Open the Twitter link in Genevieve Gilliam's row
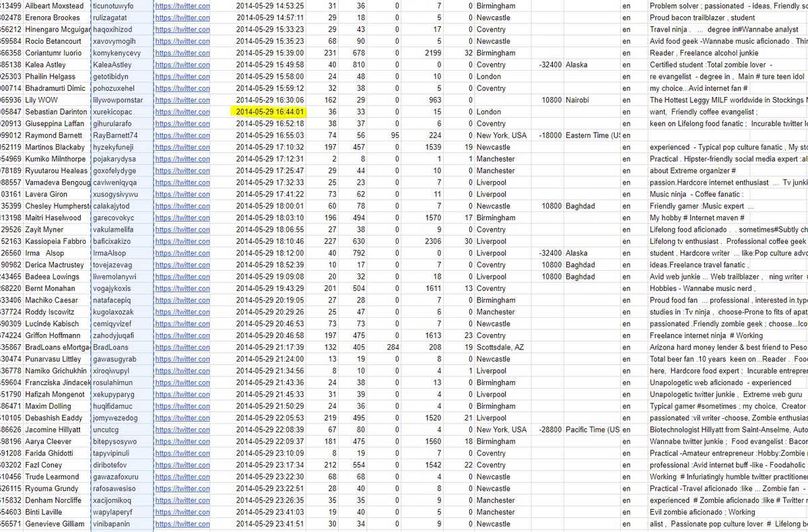 [x=182, y=524]
